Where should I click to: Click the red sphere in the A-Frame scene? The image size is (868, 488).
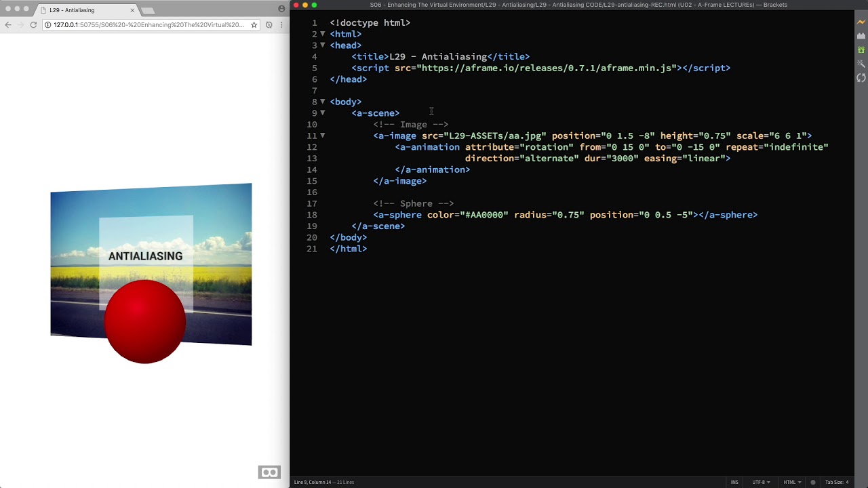[x=145, y=321]
